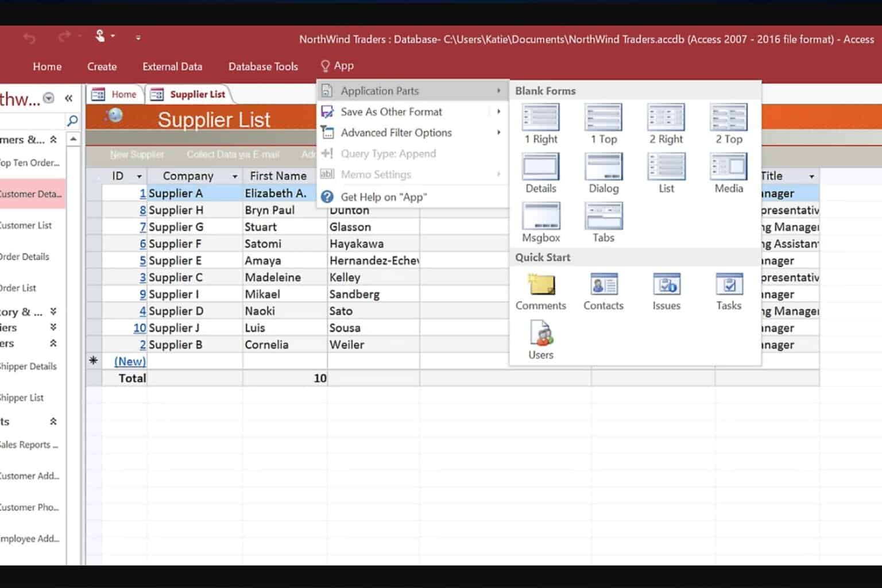
Task: Open supplier ID 10 record link
Action: point(140,328)
